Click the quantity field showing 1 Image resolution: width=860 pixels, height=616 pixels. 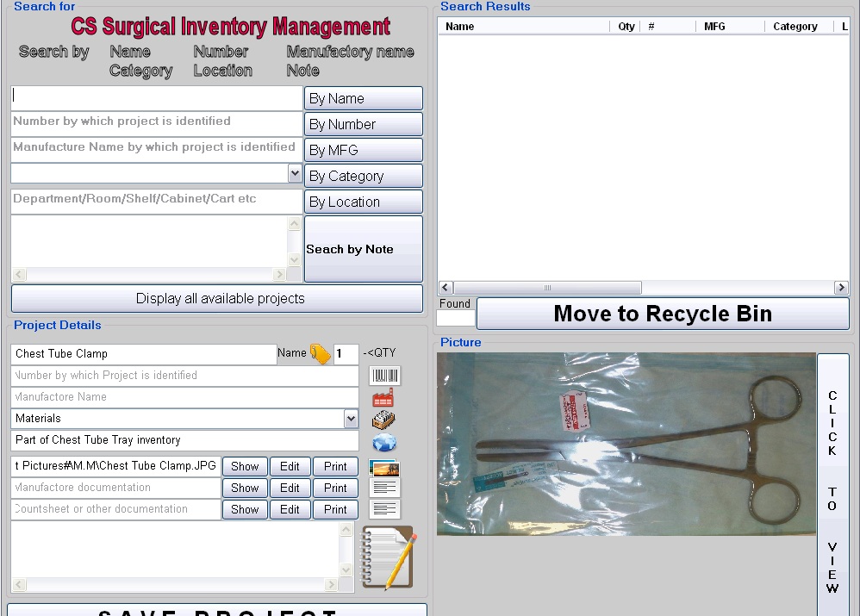(x=346, y=353)
